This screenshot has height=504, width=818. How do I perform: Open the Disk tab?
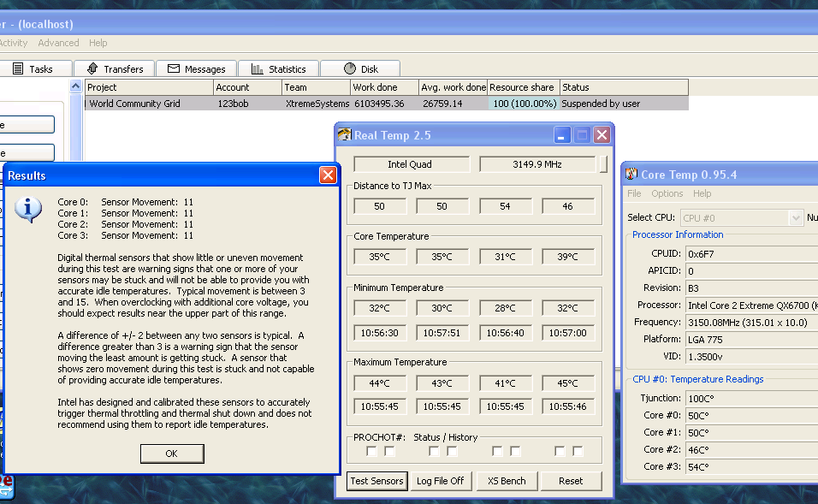pos(360,68)
